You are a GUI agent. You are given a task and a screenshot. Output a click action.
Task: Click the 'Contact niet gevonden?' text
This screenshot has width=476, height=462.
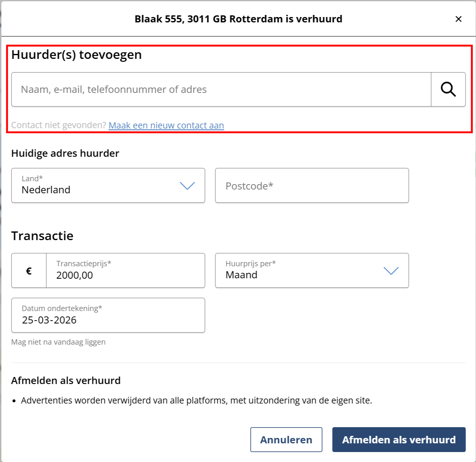tap(59, 125)
